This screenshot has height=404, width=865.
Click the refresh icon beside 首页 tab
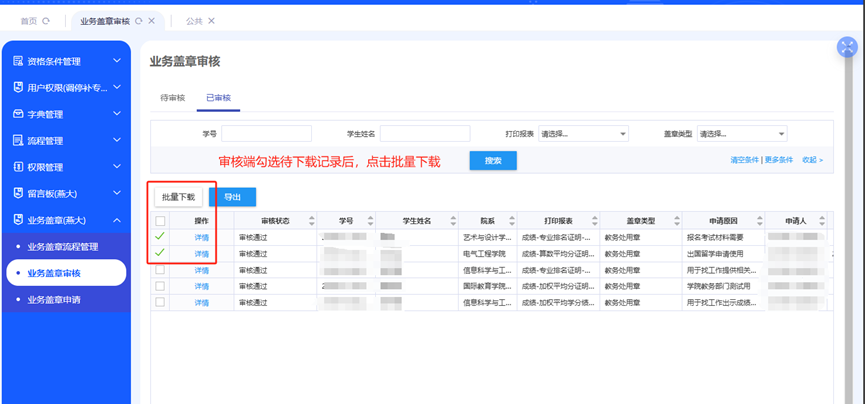click(47, 21)
